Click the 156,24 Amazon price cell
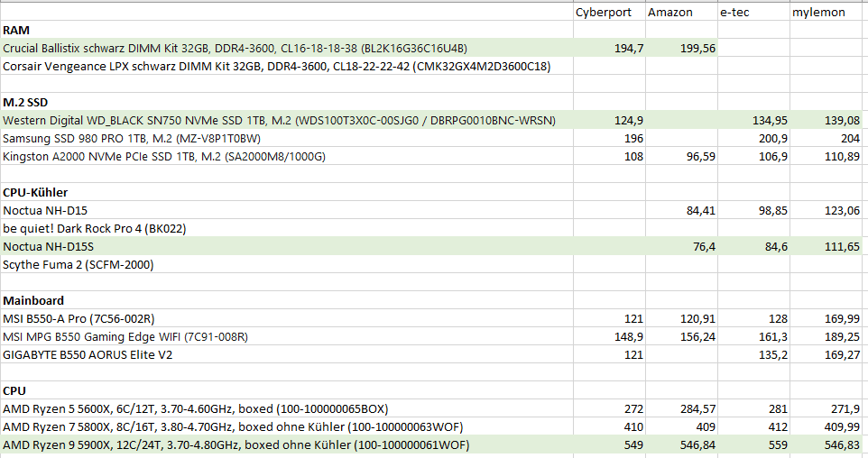 coord(681,337)
